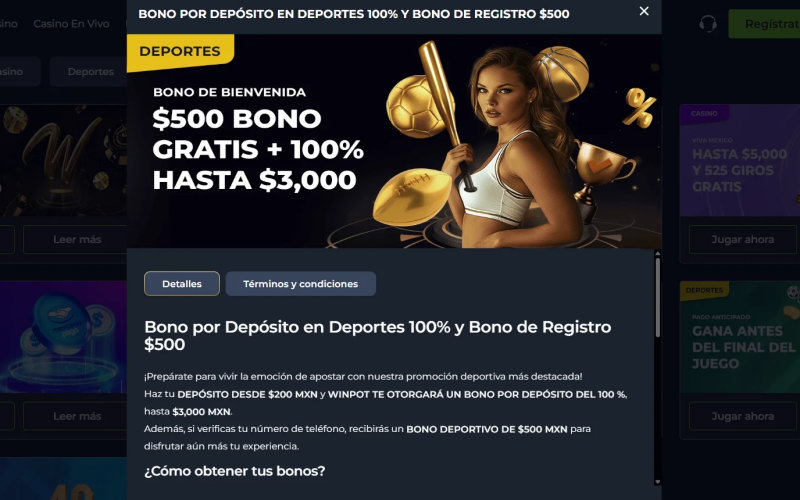Open the headset support icon
Screen dimensions: 800x500
pos(708,23)
